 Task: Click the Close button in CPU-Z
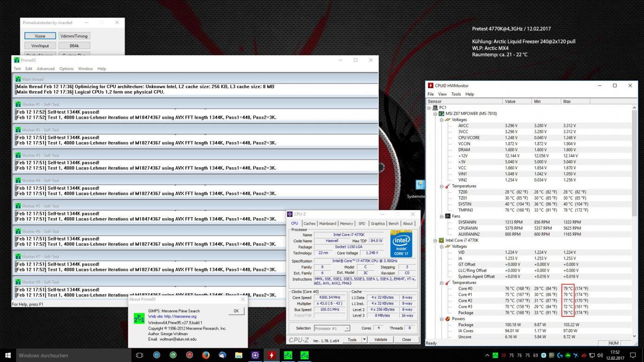pos(407,339)
